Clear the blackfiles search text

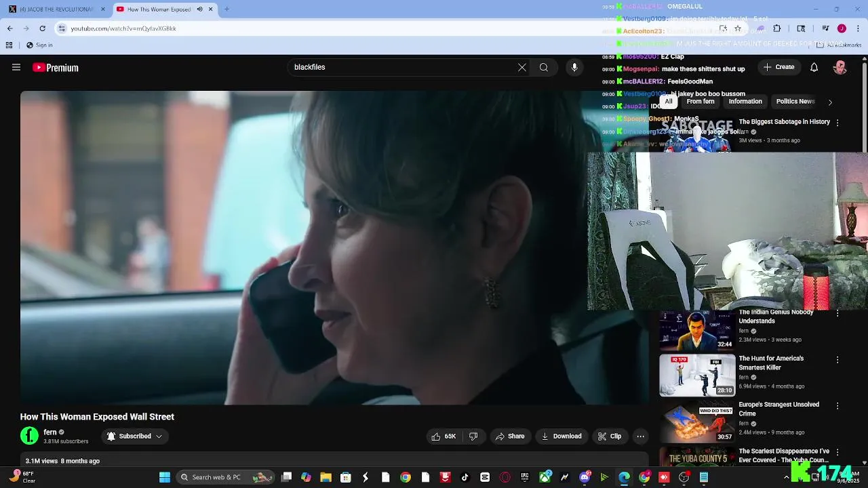click(x=522, y=67)
